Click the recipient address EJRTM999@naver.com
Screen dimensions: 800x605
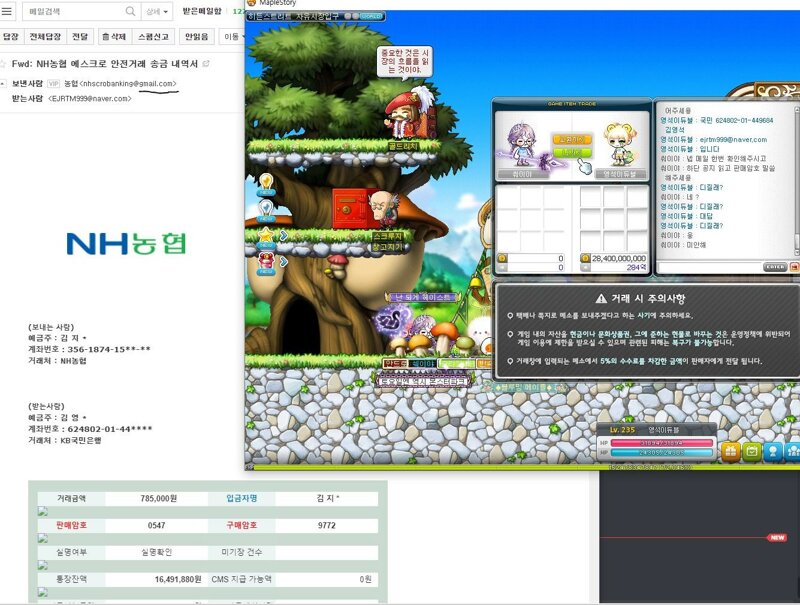click(90, 98)
